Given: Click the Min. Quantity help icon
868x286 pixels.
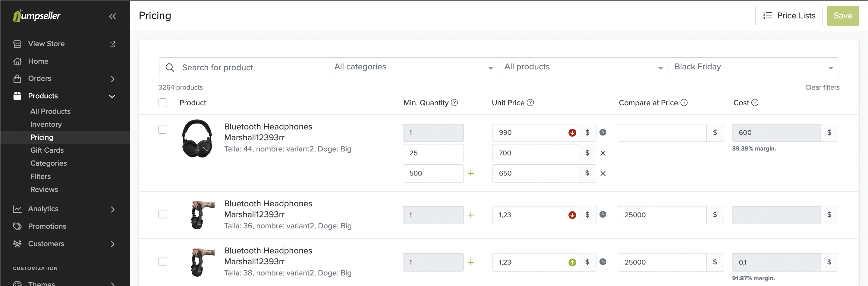Looking at the screenshot, I should coord(454,103).
